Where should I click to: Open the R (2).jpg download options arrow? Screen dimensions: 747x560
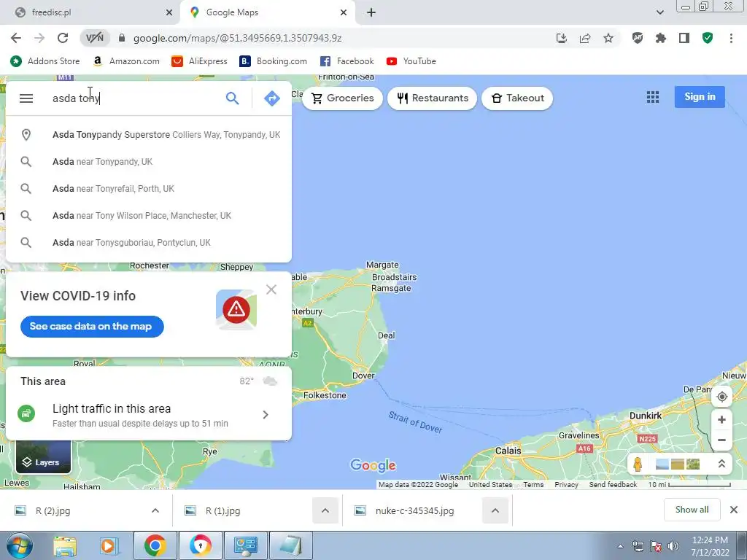click(155, 510)
